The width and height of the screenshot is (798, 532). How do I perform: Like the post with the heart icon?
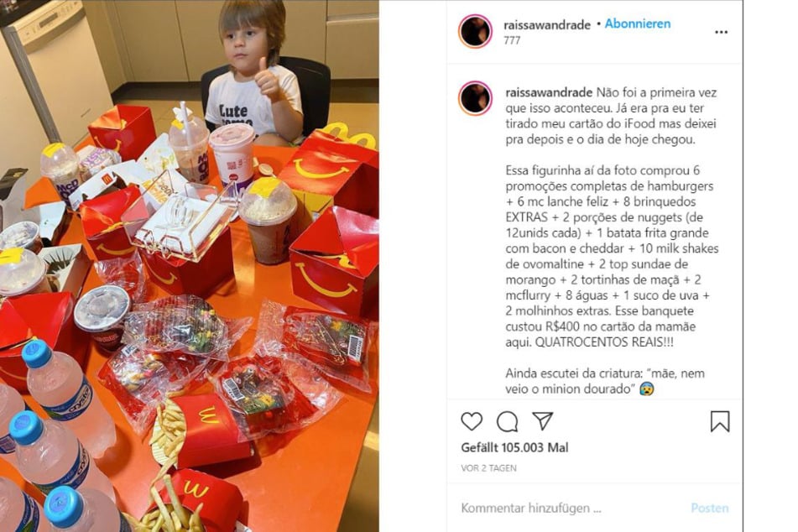tap(472, 421)
